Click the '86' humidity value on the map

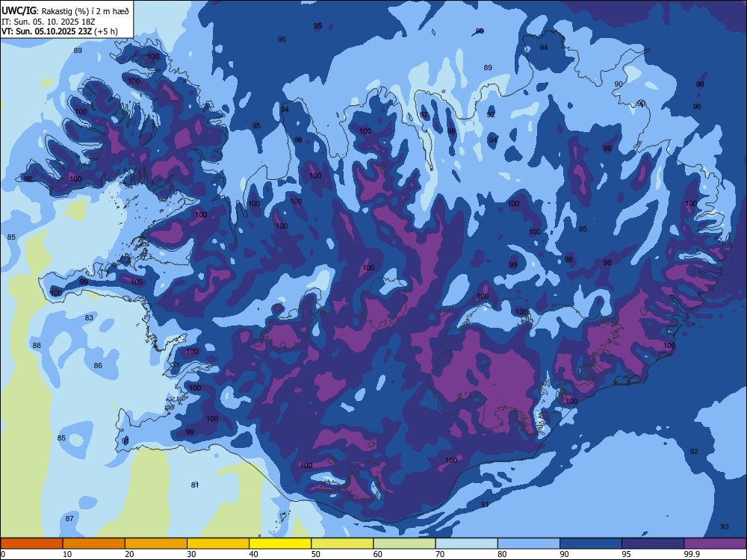98,365
